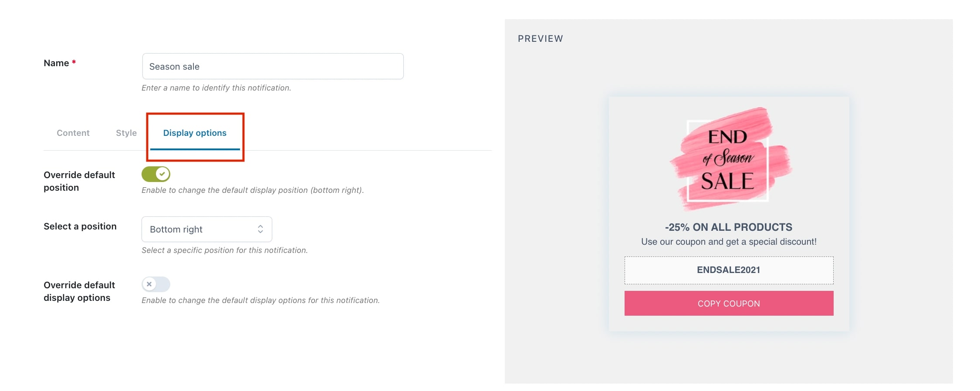Click the Select a position label
The image size is (980, 391).
point(80,226)
